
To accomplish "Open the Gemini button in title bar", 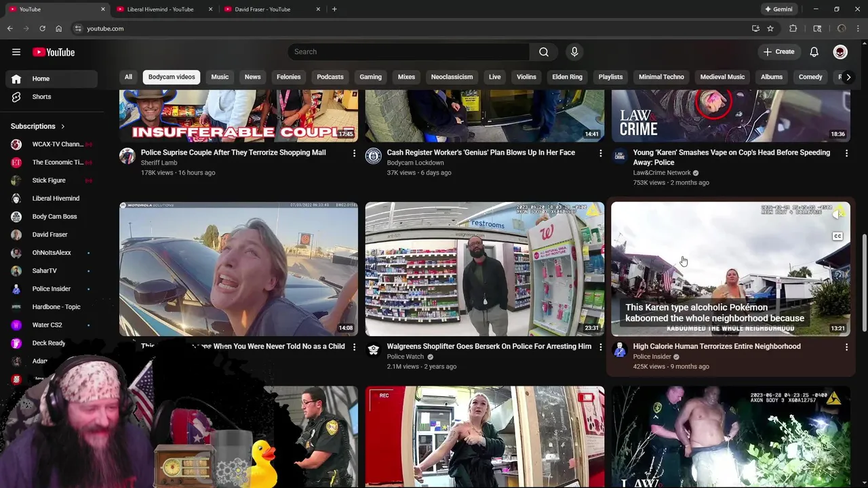I will pyautogui.click(x=778, y=9).
